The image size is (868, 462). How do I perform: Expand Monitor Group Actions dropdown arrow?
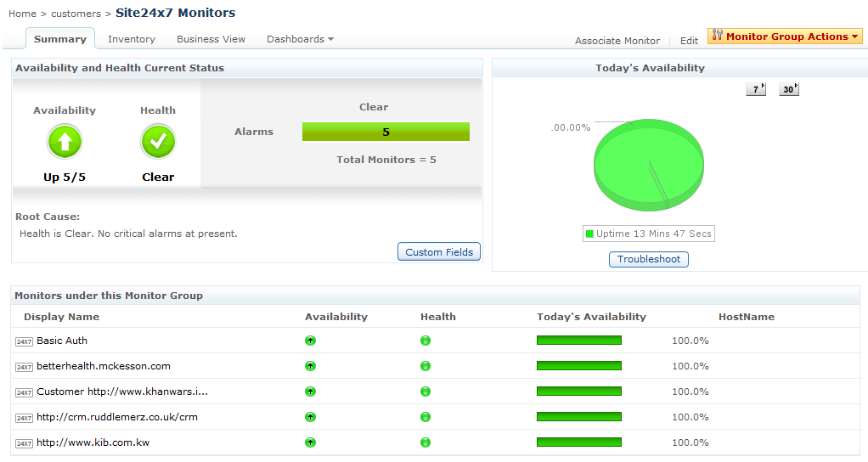pos(854,37)
